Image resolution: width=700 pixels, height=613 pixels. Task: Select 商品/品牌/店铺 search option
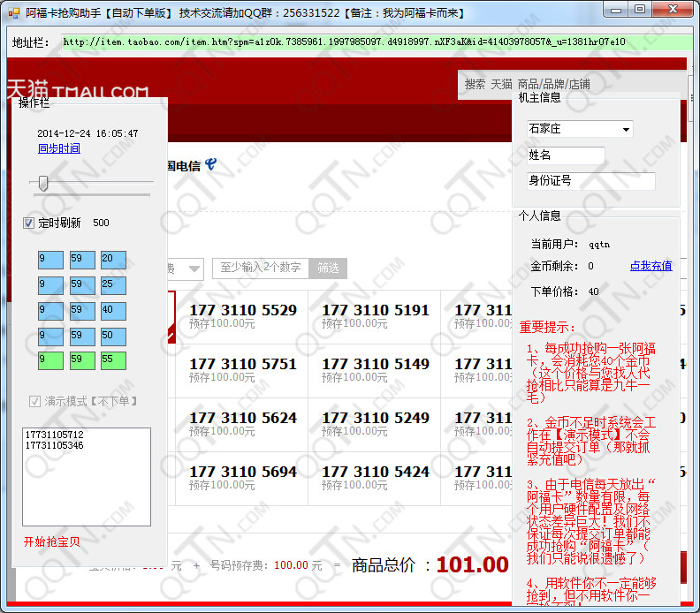coord(553,84)
